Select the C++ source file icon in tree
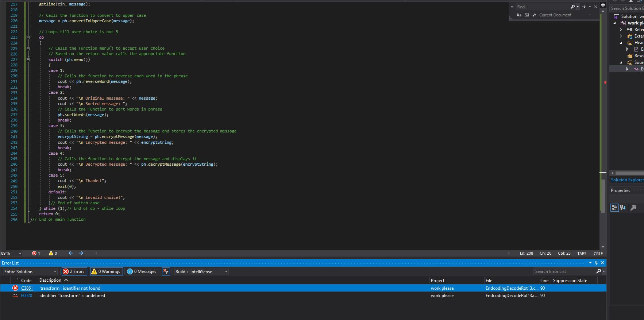 [x=636, y=69]
